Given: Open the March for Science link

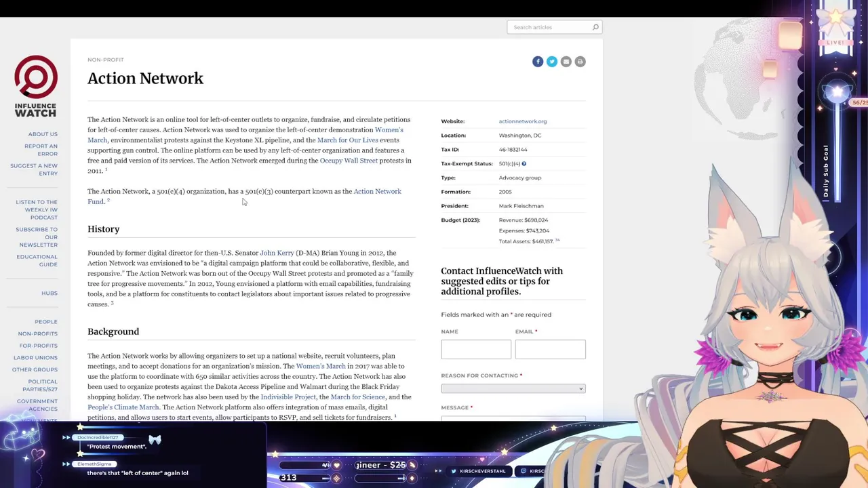Looking at the screenshot, I should 357,397.
